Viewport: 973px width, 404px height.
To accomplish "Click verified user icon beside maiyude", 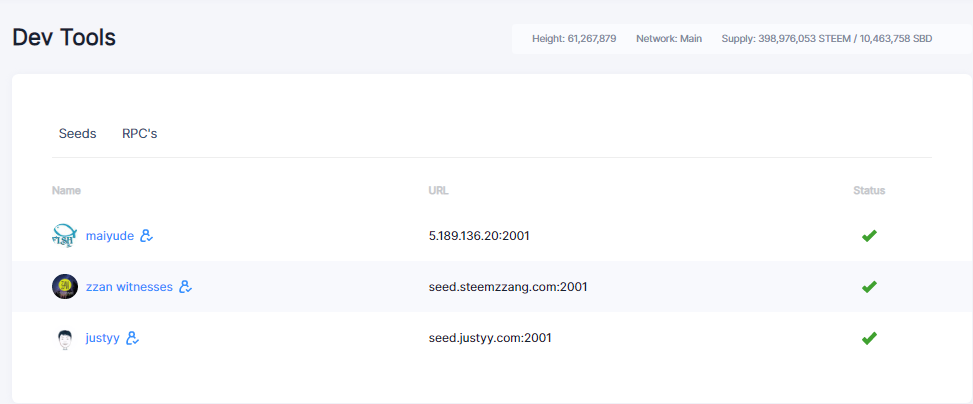I will point(146,236).
